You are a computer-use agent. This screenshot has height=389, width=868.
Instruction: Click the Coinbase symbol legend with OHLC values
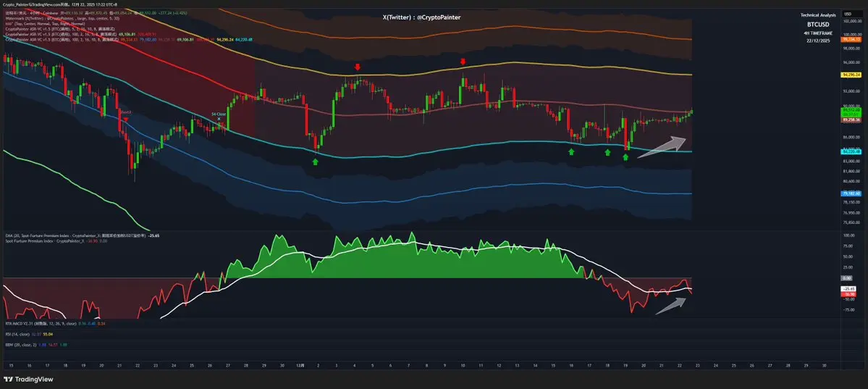tap(96, 13)
